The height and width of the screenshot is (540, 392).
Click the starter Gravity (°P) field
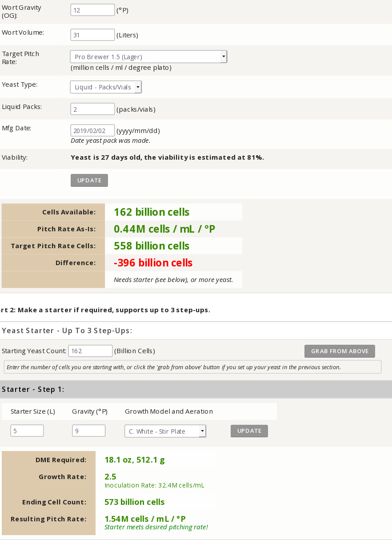[88, 431]
